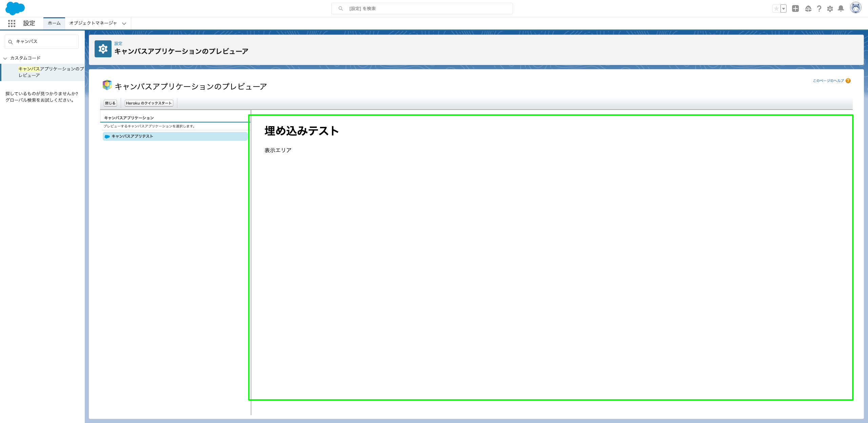Switch to the ホーム tab
This screenshot has height=423, width=868.
pyautogui.click(x=54, y=23)
